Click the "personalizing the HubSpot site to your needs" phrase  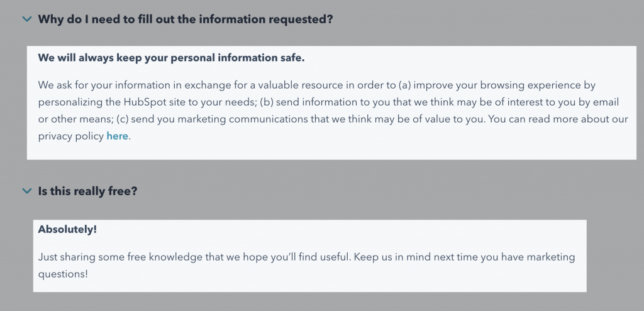point(147,102)
